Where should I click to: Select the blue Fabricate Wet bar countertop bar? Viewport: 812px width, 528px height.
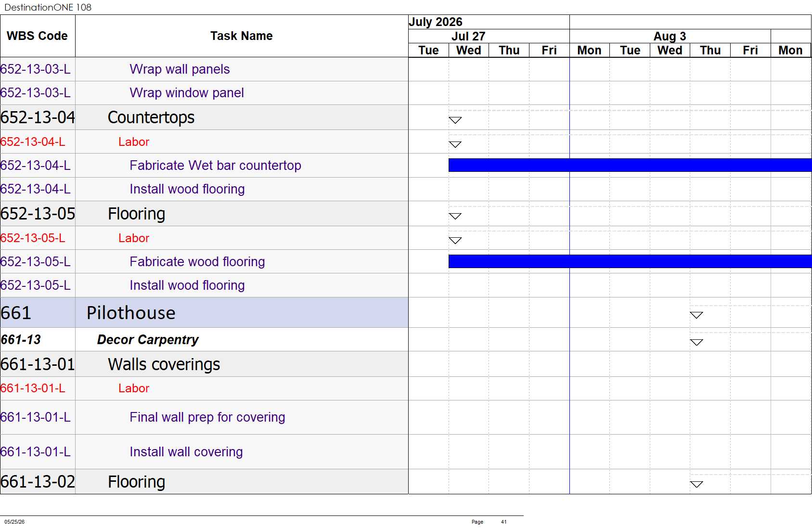tap(630, 165)
